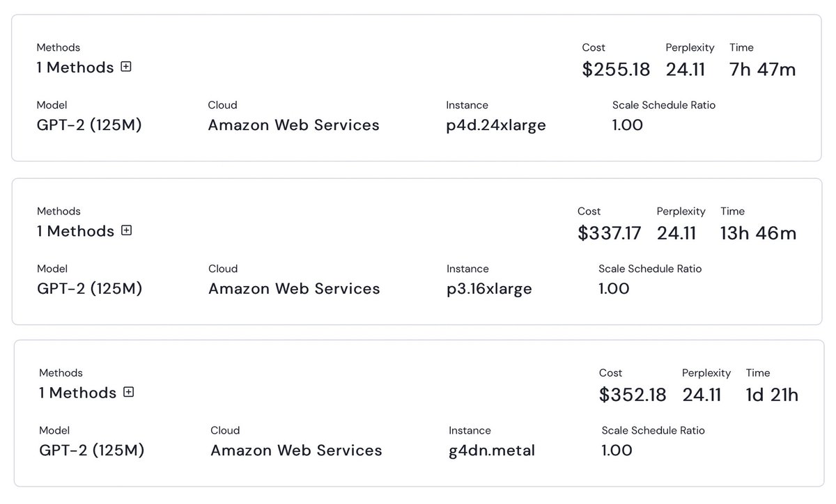Click "1 Methods" text in the $352.18 card
Image resolution: width=836 pixels, height=504 pixels.
[x=77, y=393]
